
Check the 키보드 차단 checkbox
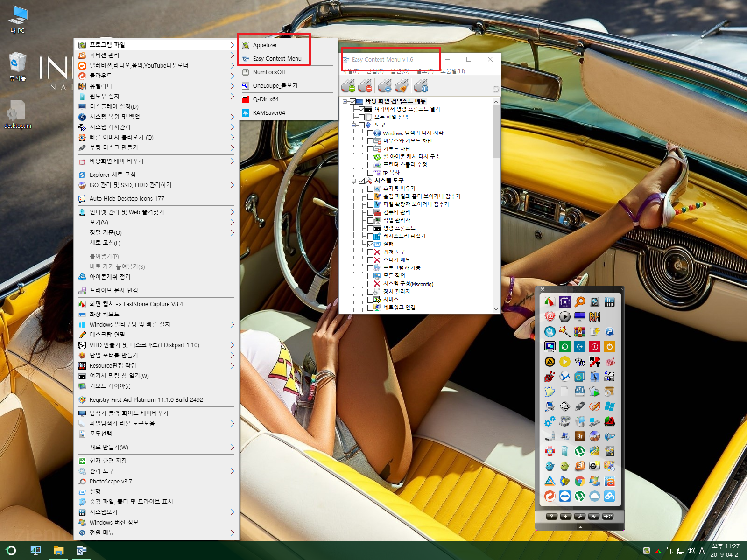pos(370,149)
